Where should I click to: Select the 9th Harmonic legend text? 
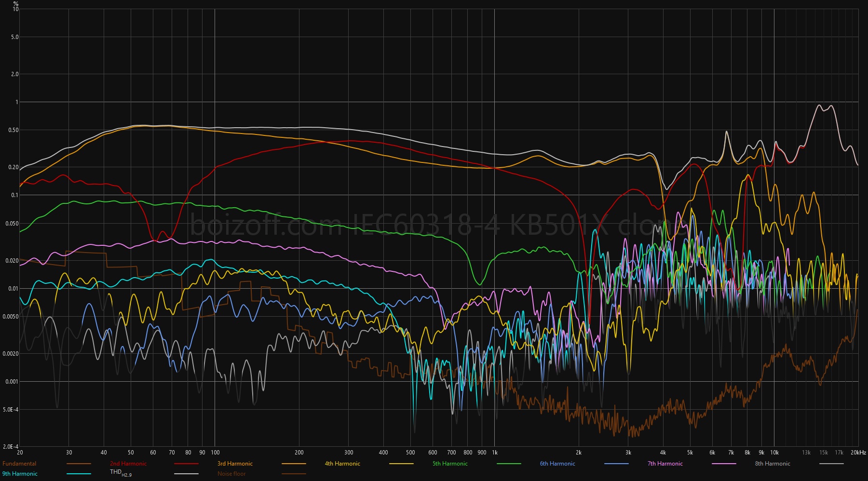tap(20, 474)
